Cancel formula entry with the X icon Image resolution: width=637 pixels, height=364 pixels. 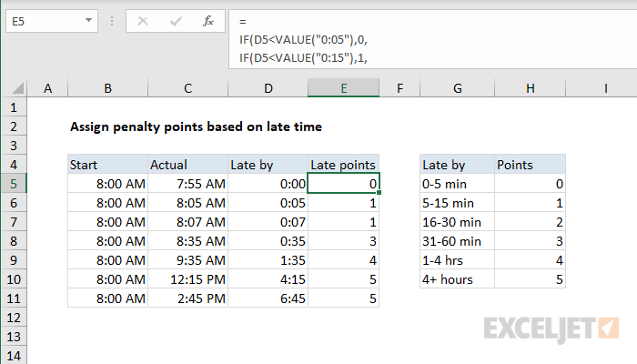click(x=143, y=21)
